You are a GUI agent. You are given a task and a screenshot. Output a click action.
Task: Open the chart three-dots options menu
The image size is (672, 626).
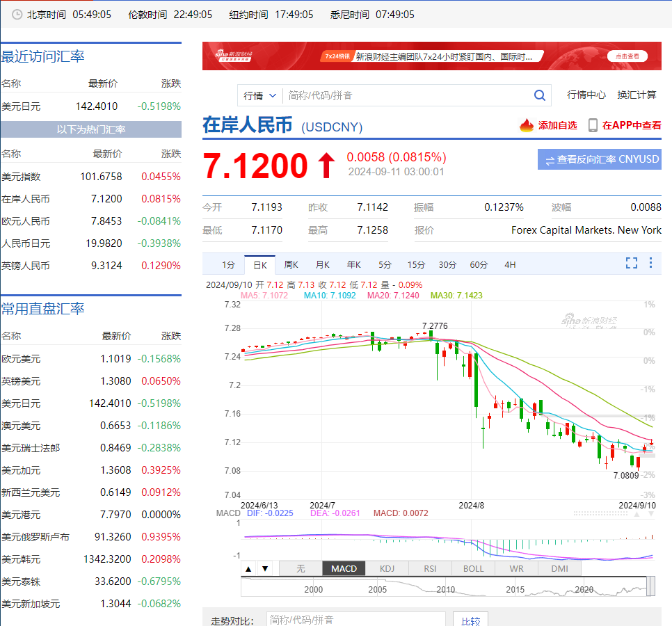(x=650, y=263)
